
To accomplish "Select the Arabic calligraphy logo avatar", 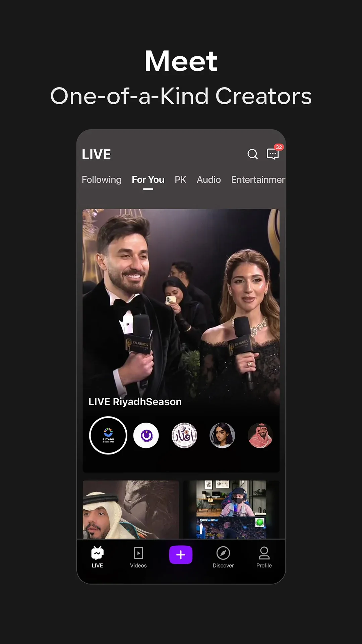I will click(x=184, y=435).
